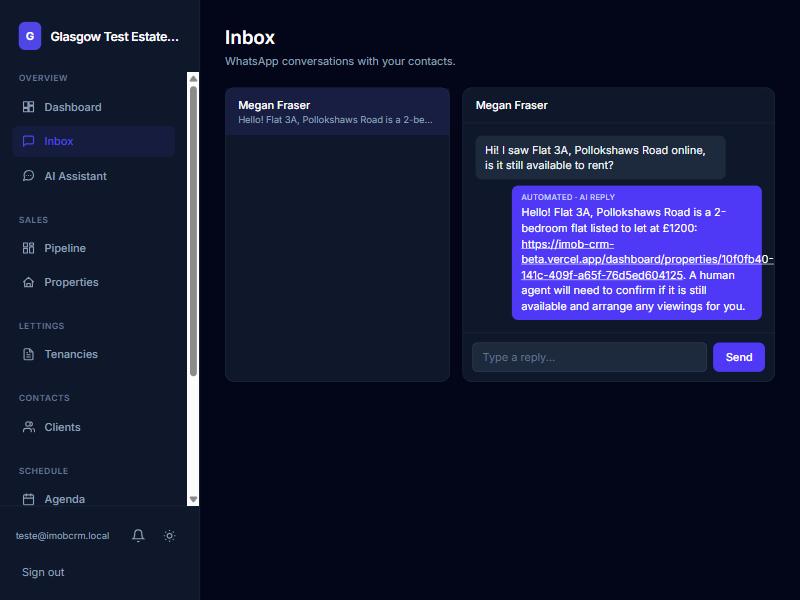
Task: Click Megan Fraser's incoming message bubble
Action: point(600,158)
